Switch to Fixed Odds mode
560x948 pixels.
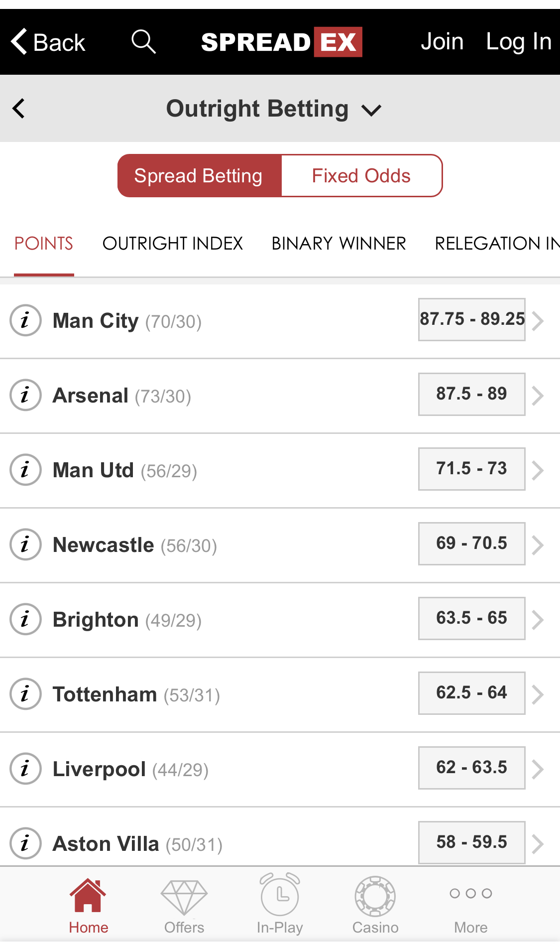click(361, 176)
